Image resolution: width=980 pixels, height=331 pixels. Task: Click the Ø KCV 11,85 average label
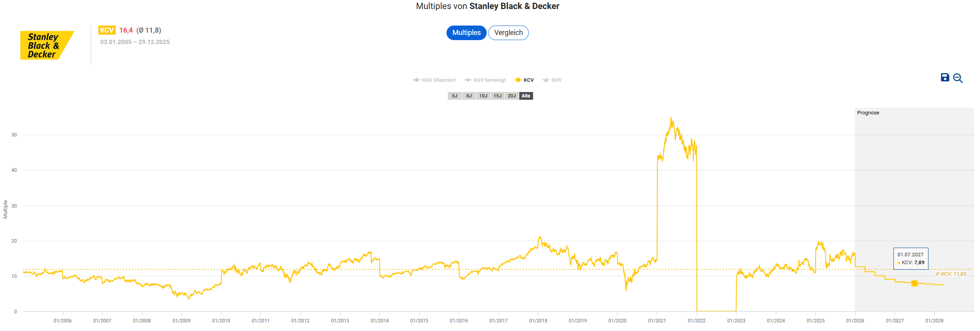(950, 274)
